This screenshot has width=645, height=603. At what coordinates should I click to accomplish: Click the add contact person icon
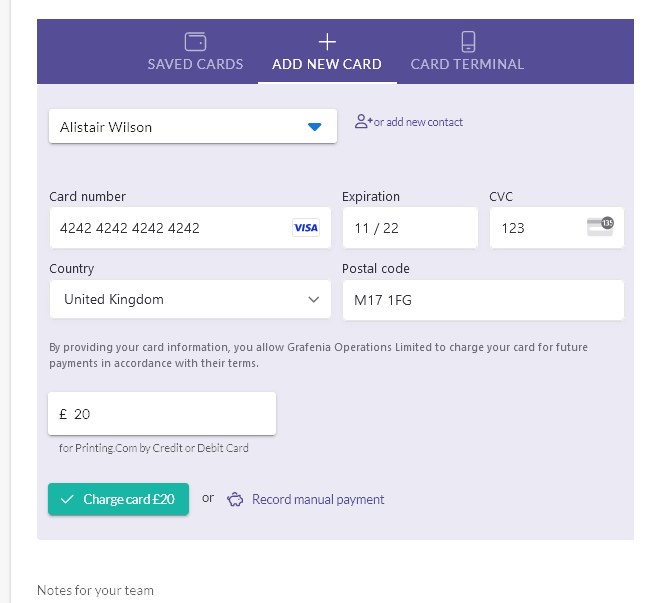pos(362,121)
